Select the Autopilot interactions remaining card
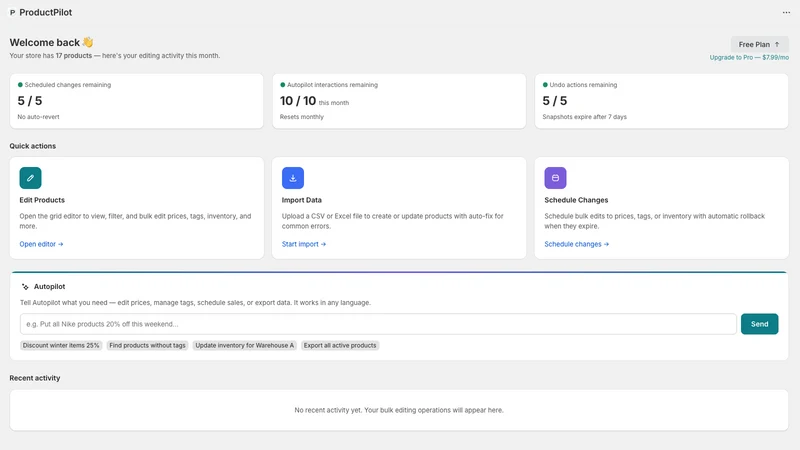Screen dimensions: 800x450 [x=399, y=101]
